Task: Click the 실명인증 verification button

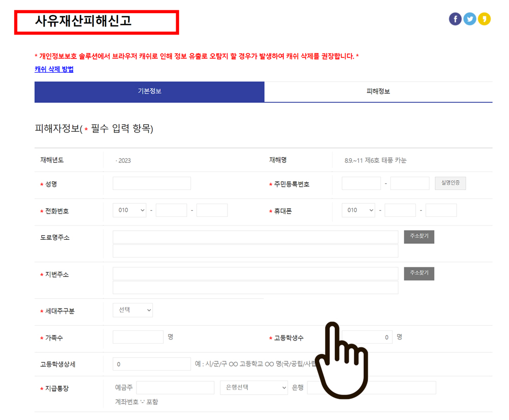Action: pyautogui.click(x=450, y=183)
